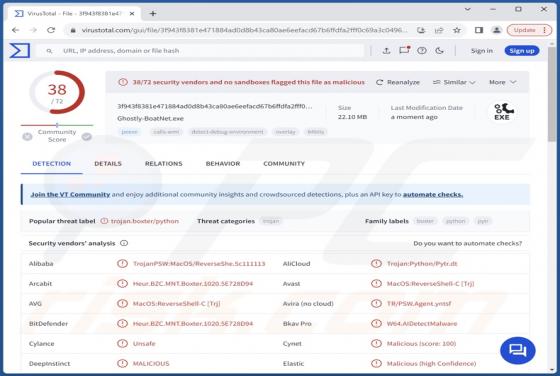The image size is (560, 376).
Task: Open Join the VT Community link
Action: [70, 194]
